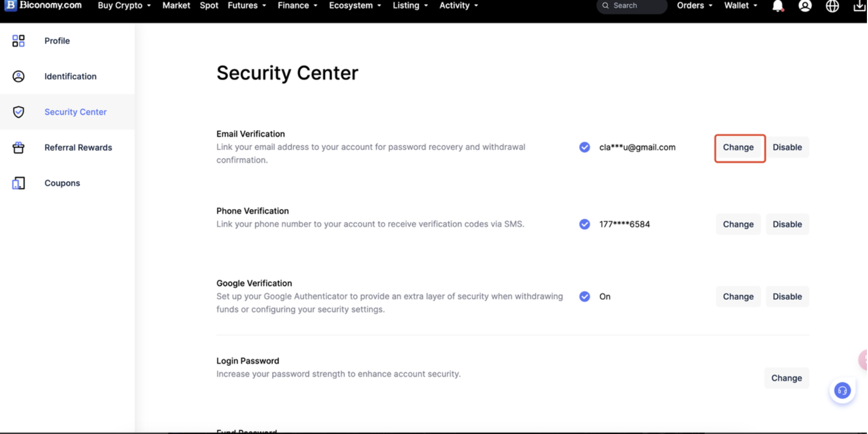Disable Email Verification
This screenshot has width=868, height=434.
tap(787, 147)
